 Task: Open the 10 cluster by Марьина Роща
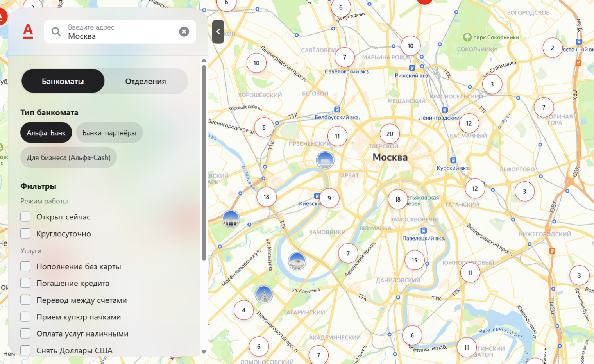pyautogui.click(x=410, y=46)
